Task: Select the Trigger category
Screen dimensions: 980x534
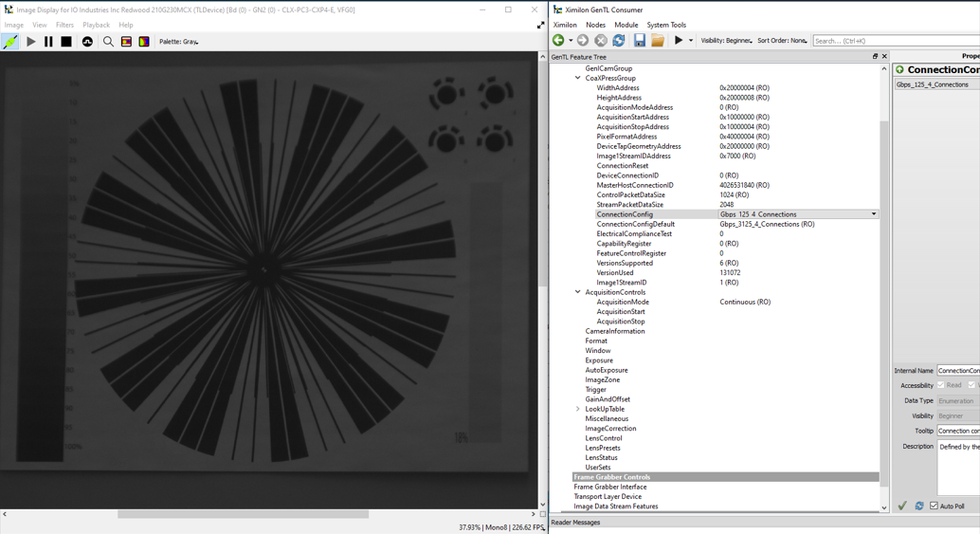Action: (x=595, y=390)
